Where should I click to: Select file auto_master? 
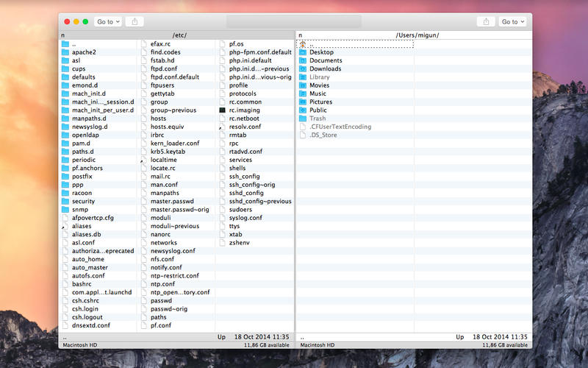90,267
